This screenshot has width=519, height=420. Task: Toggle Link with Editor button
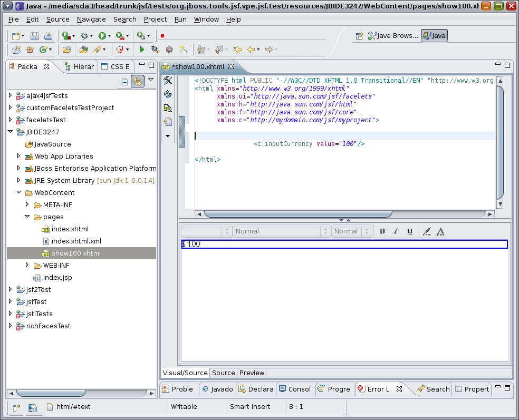click(x=138, y=82)
